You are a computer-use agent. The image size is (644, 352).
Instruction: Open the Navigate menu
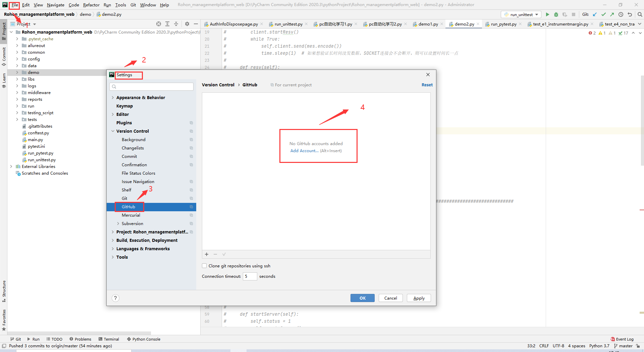56,5
